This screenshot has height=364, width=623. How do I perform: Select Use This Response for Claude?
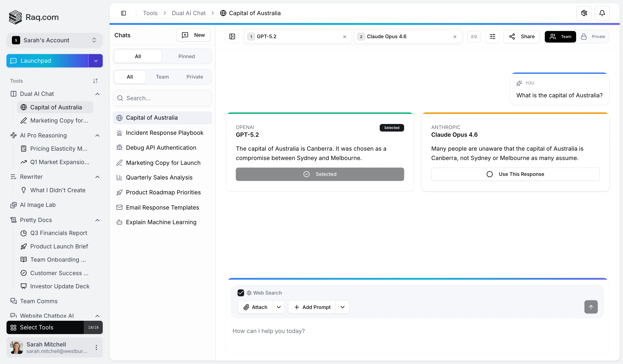point(515,174)
